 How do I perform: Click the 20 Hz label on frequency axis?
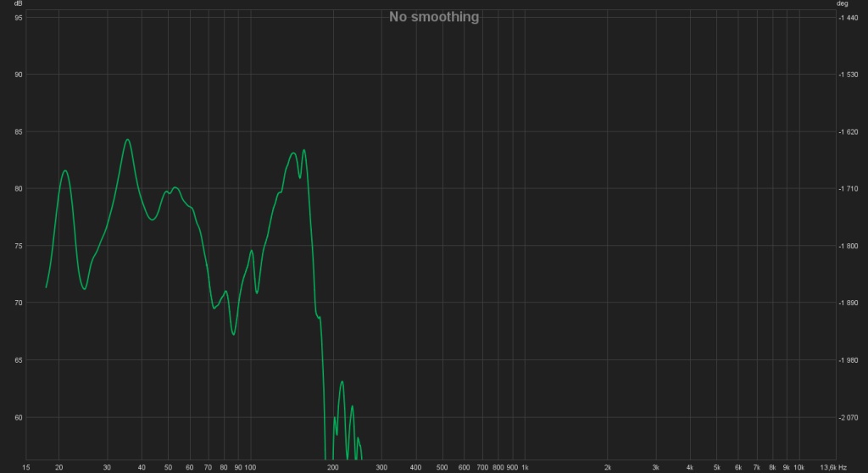(x=58, y=467)
